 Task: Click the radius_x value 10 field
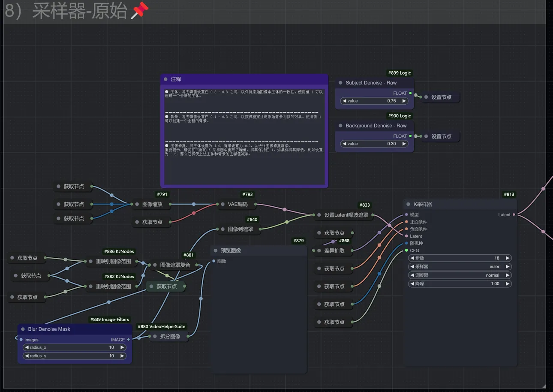click(x=74, y=347)
